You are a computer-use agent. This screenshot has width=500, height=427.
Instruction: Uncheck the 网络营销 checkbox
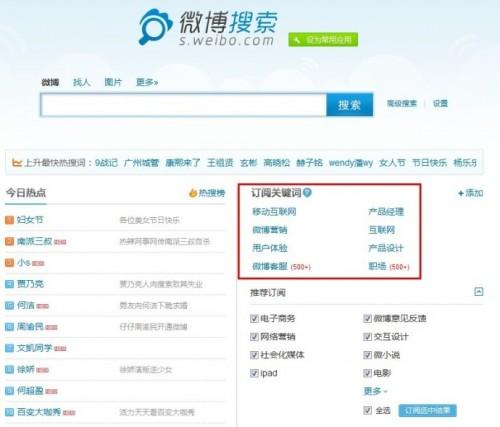point(254,337)
